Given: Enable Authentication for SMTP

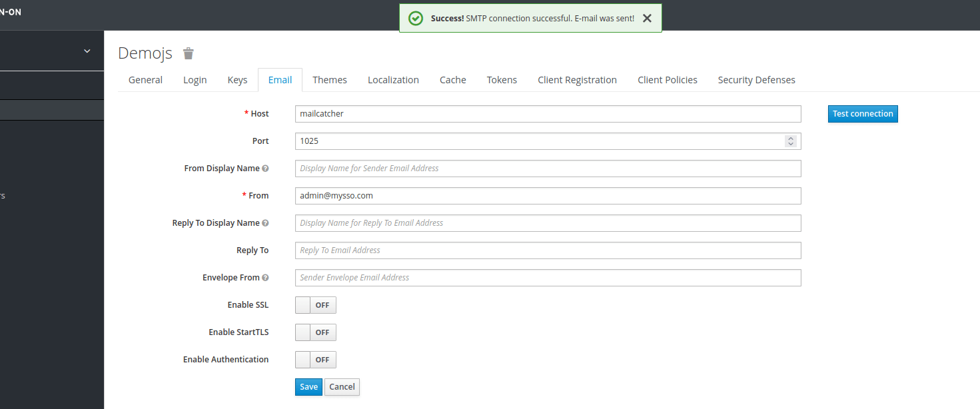Looking at the screenshot, I should (x=315, y=359).
